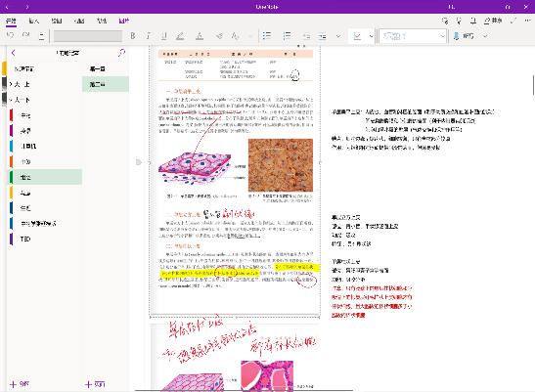Screen dimensions: 535x392
Task: Open the red-tab section
Action: [x=44, y=115]
